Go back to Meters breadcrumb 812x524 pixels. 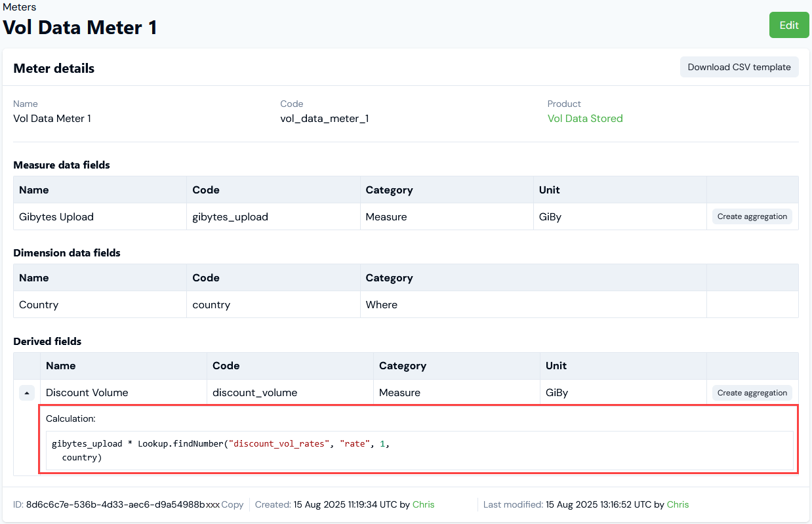(x=20, y=7)
